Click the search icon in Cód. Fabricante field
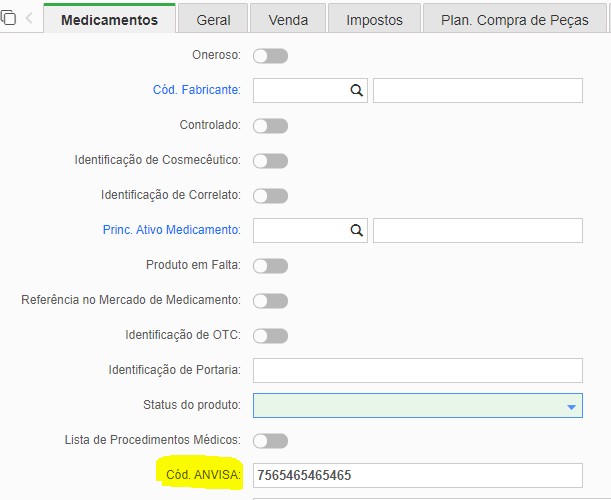Screen dimensions: 611x500 click(357, 90)
